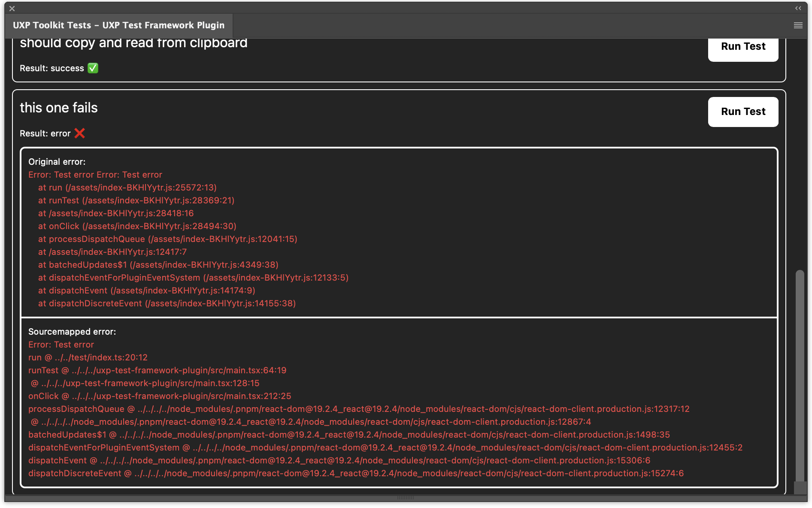The height and width of the screenshot is (508, 812).
Task: Click the 'Original error:' section heading
Action: (x=57, y=162)
